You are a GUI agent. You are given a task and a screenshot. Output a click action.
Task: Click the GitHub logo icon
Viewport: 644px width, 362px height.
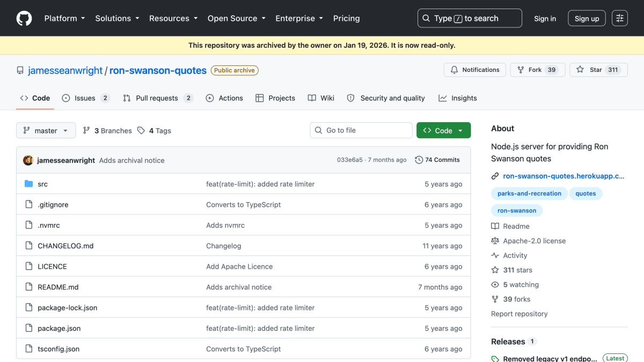tap(24, 18)
